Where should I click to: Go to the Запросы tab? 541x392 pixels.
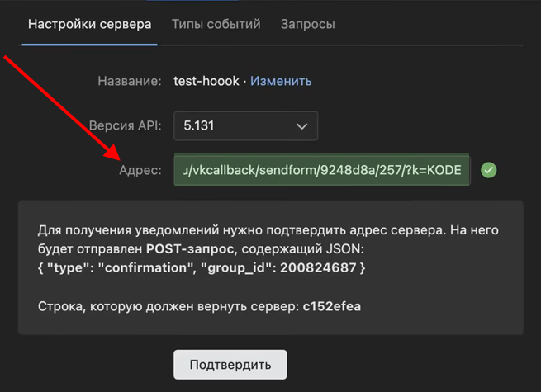coord(307,24)
